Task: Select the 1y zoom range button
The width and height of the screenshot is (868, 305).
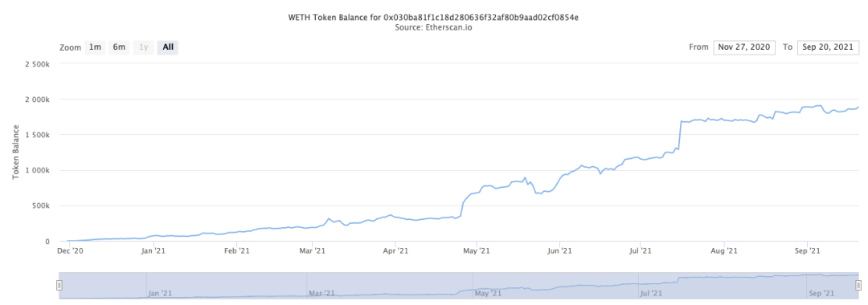Action: (143, 47)
